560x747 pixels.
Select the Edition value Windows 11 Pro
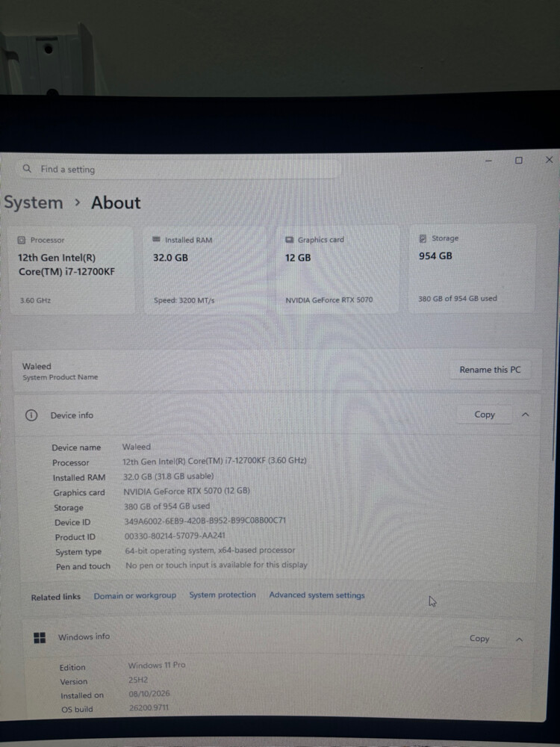point(157,665)
